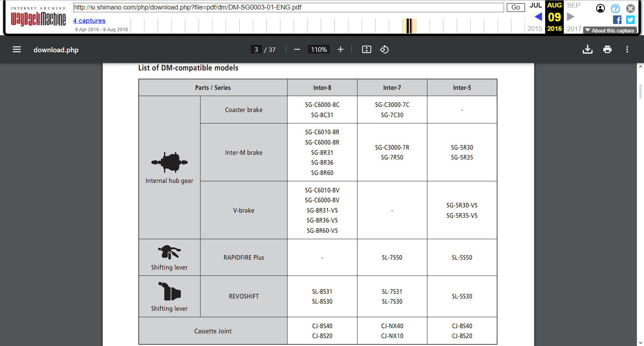The image size is (644, 346).
Task: Click the vertical scrollbar thumb
Action: (x=640, y=91)
